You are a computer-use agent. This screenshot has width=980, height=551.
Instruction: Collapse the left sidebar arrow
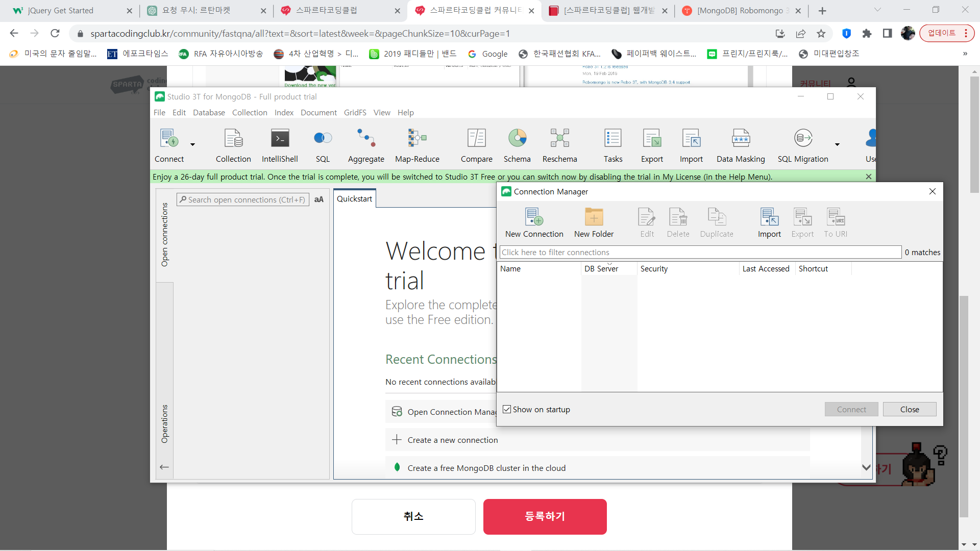[164, 467]
